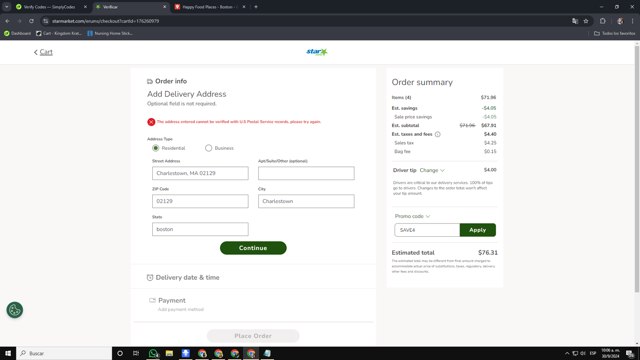This screenshot has height=360, width=640.
Task: Click the State input field
Action: coord(200,229)
